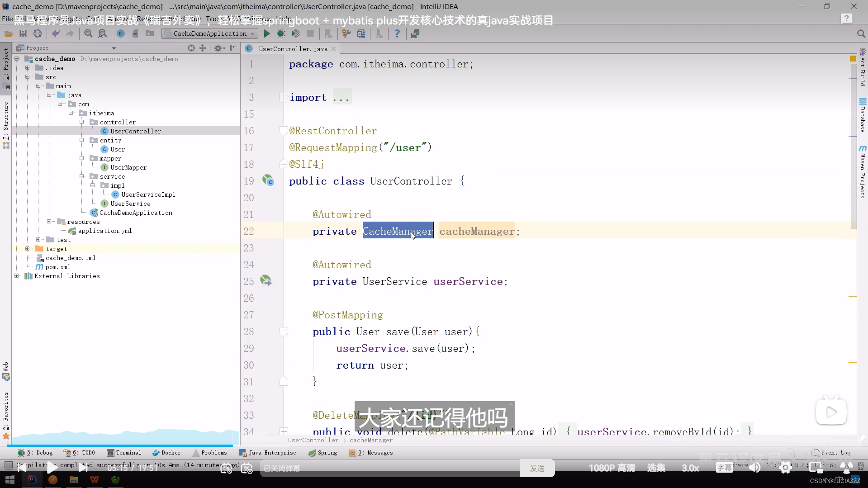Change quality via 1080P 高清 button
Screen dimensions: 868x488
[x=612, y=468]
